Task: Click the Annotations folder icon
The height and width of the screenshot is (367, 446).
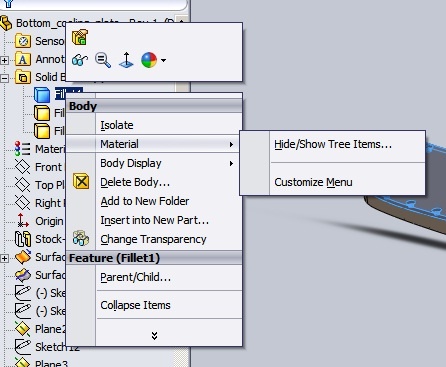Action: pos(23,59)
